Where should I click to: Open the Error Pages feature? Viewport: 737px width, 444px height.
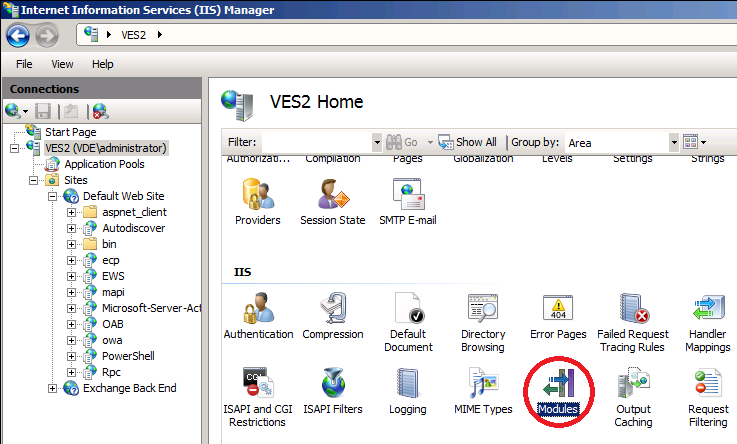[x=558, y=316]
